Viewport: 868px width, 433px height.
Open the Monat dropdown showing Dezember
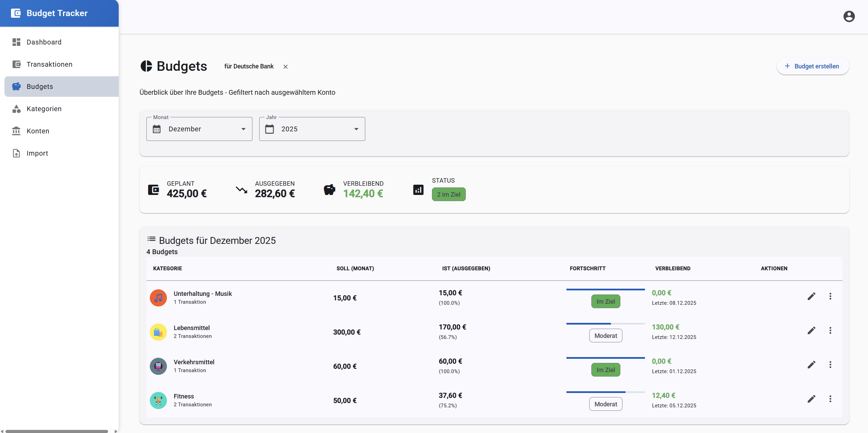pos(199,129)
